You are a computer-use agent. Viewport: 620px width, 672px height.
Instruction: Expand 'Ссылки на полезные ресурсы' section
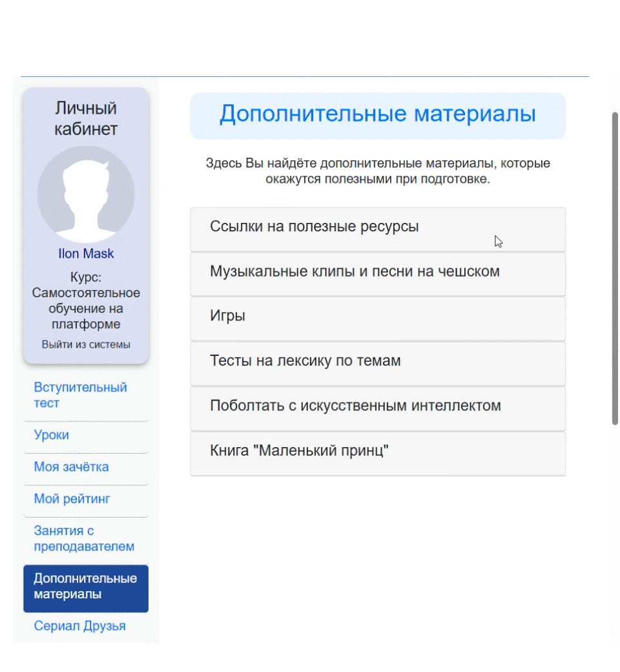pos(378,227)
